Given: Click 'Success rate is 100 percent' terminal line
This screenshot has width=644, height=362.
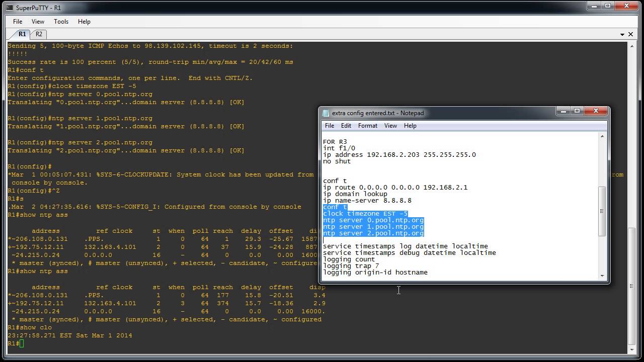Looking at the screenshot, I should pos(150,62).
